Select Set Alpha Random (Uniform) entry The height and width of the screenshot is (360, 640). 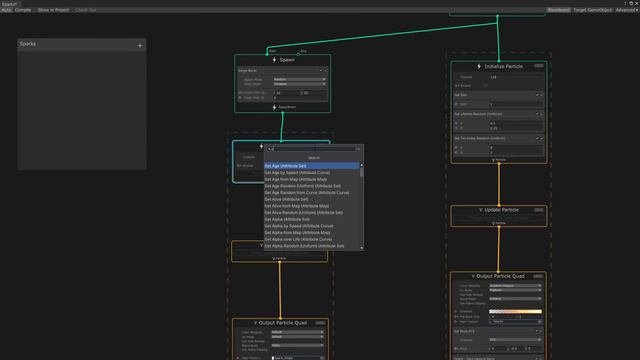click(312, 246)
